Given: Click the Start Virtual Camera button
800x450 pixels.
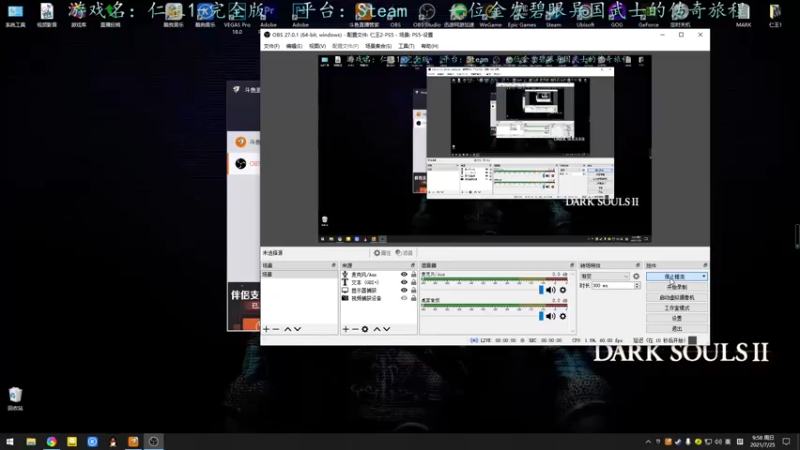Looking at the screenshot, I should (x=677, y=297).
